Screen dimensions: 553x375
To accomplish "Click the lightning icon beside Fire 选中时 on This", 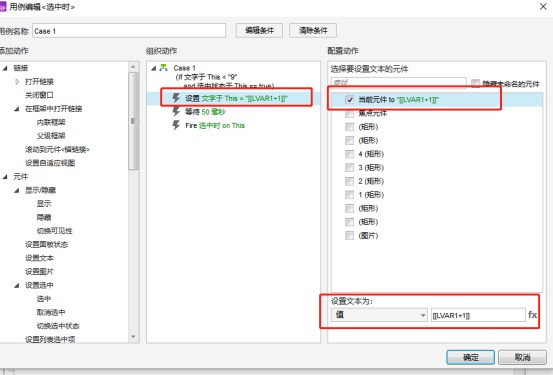I will pyautogui.click(x=176, y=125).
